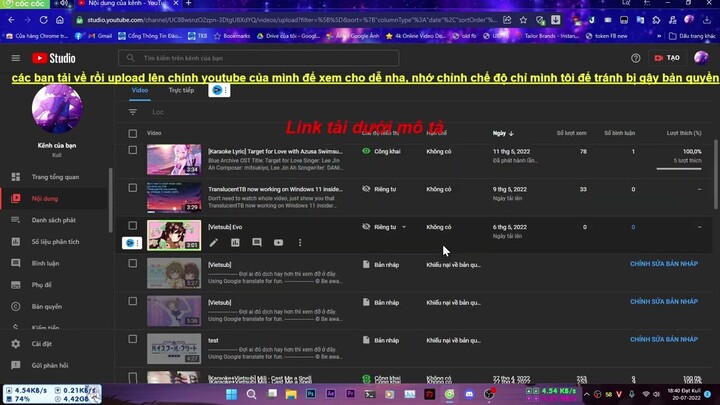This screenshot has width=720, height=405.
Task: Open Windows Start button
Action: pyautogui.click(x=231, y=394)
